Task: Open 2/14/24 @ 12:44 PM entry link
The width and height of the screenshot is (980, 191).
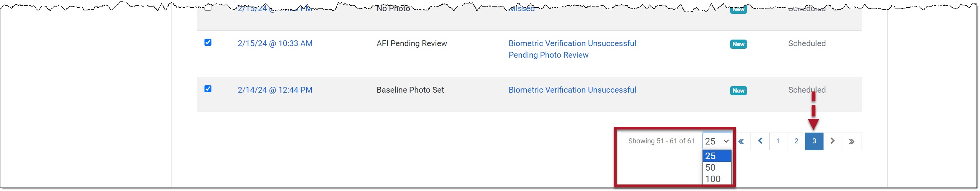Action: pos(275,90)
